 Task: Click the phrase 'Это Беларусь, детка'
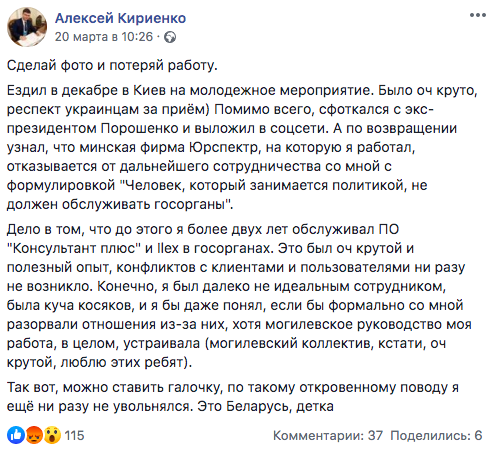coord(265,406)
